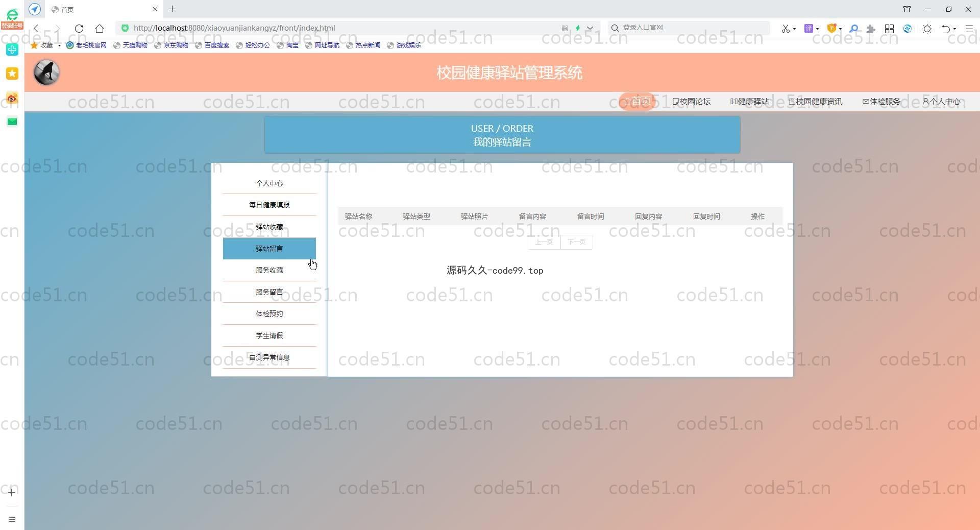Viewport: 980px width, 530px height.
Task: Open the Weibo sidebar icon
Action: [12, 98]
